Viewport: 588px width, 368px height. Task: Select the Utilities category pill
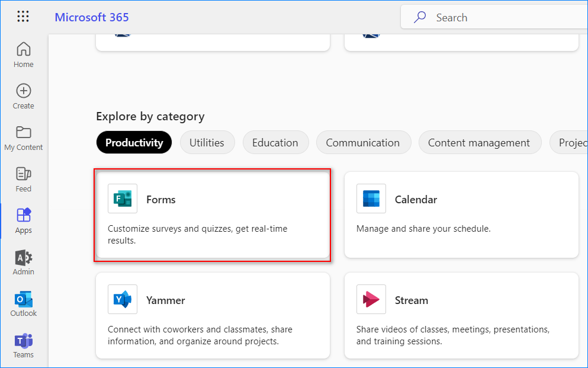tap(207, 143)
